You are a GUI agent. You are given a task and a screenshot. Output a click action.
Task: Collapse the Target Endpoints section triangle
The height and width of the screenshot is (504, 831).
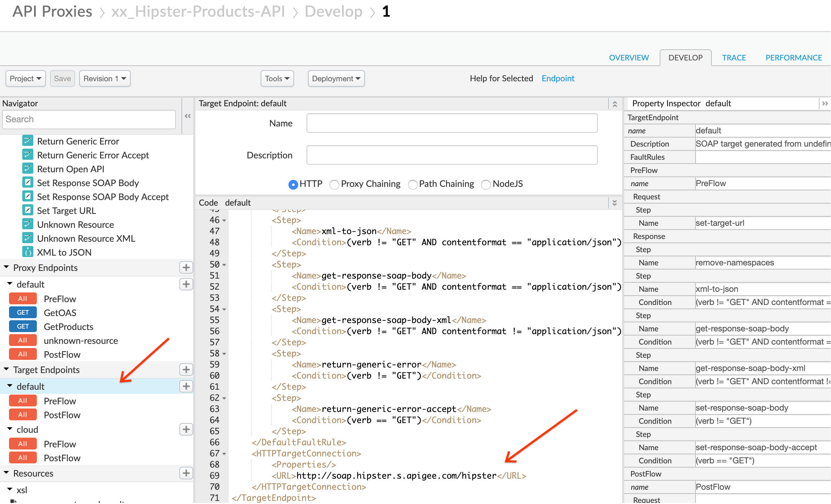coord(6,369)
